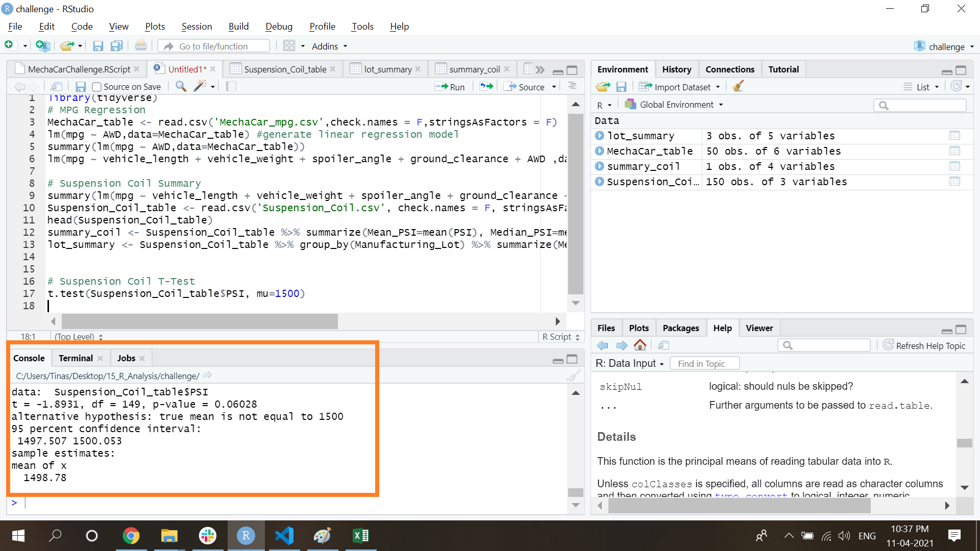Click the code tools magic wand icon

[x=200, y=86]
